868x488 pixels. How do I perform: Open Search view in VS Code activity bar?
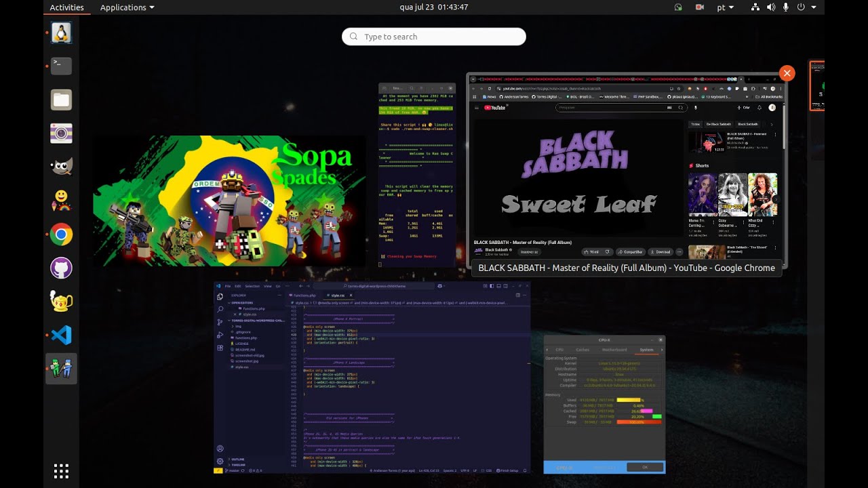point(220,309)
